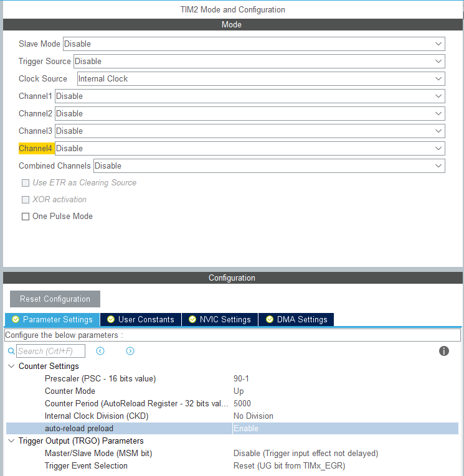Select Internal Clock Division value No Division
The image size is (464, 476).
253,416
